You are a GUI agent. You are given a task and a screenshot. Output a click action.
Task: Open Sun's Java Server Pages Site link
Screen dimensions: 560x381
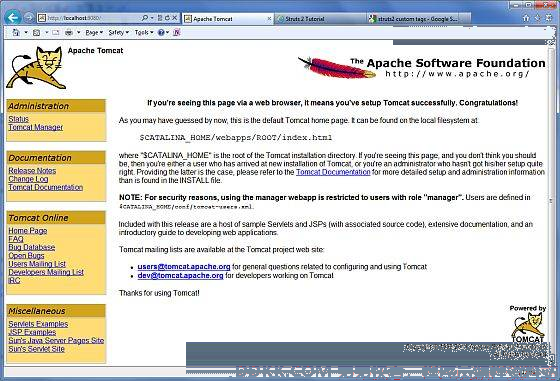tap(56, 340)
